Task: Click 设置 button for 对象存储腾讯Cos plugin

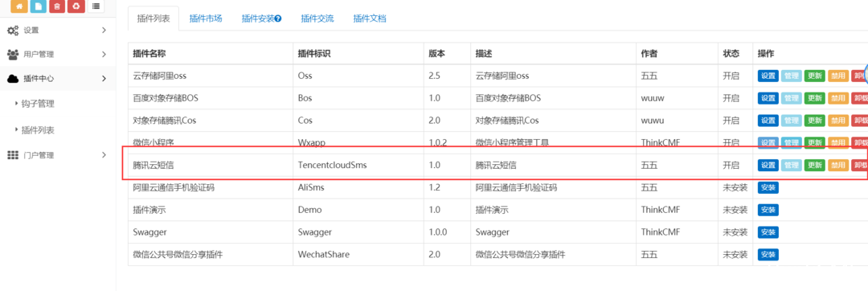Action: pyautogui.click(x=768, y=120)
